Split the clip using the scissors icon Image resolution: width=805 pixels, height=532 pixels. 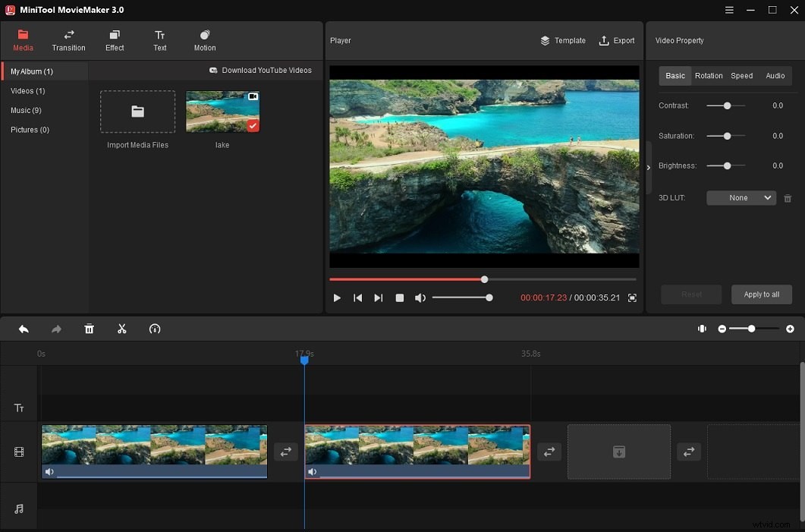click(x=122, y=329)
